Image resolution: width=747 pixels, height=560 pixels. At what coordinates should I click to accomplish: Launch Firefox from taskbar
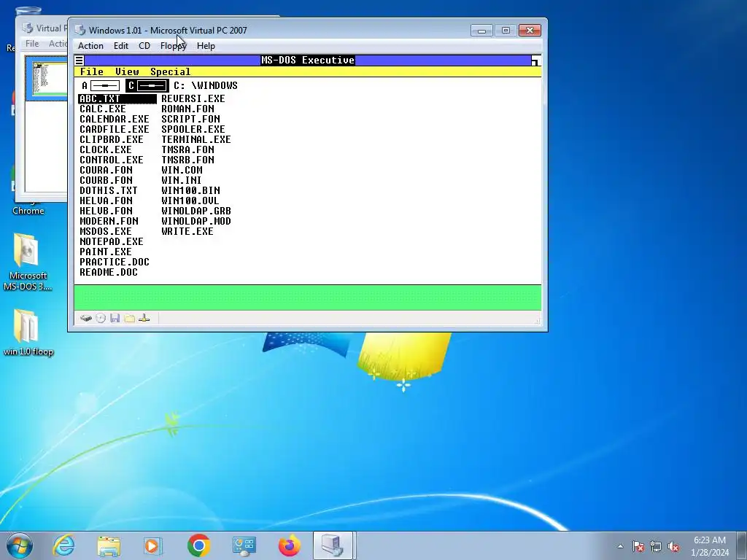click(x=290, y=545)
